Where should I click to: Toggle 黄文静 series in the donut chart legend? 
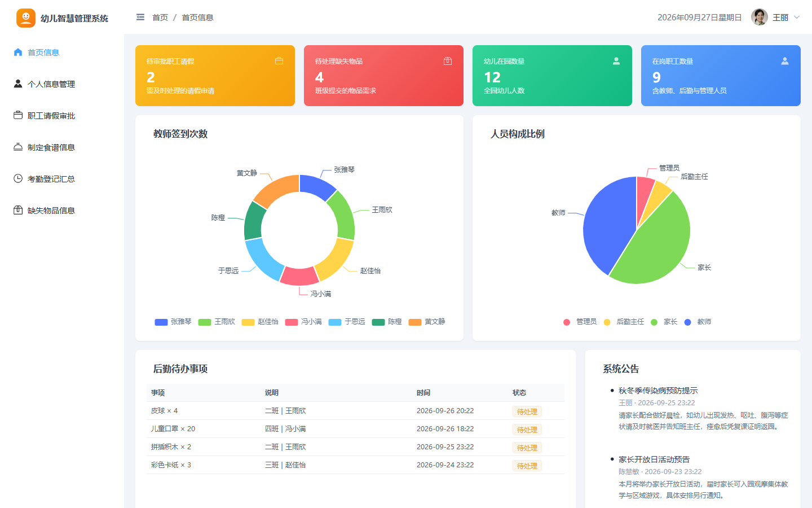427,322
